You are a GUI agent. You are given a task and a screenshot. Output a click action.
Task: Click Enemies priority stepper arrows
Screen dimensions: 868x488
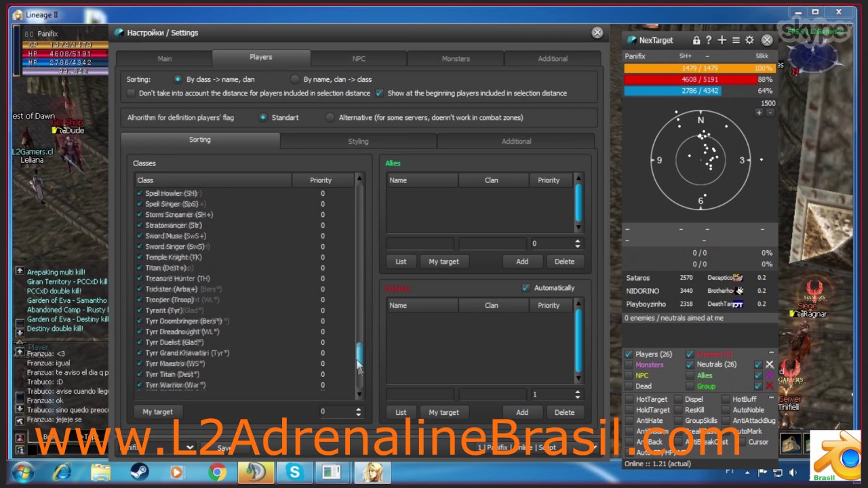pyautogui.click(x=578, y=394)
